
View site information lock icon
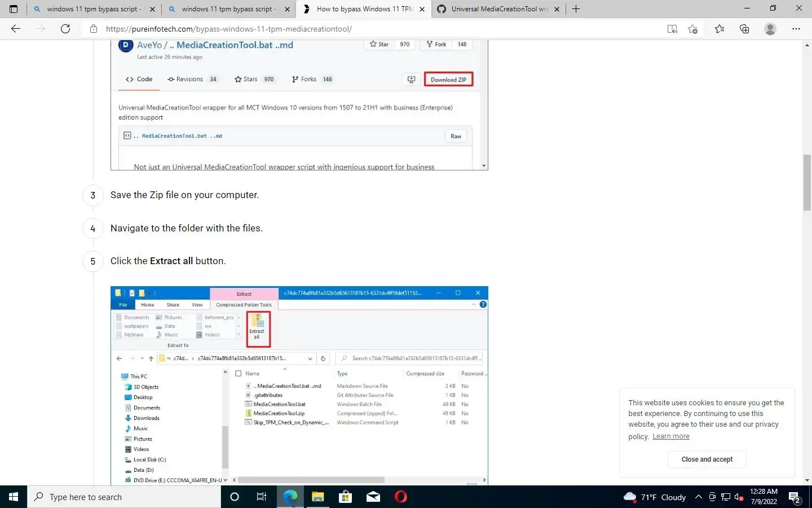[94, 29]
